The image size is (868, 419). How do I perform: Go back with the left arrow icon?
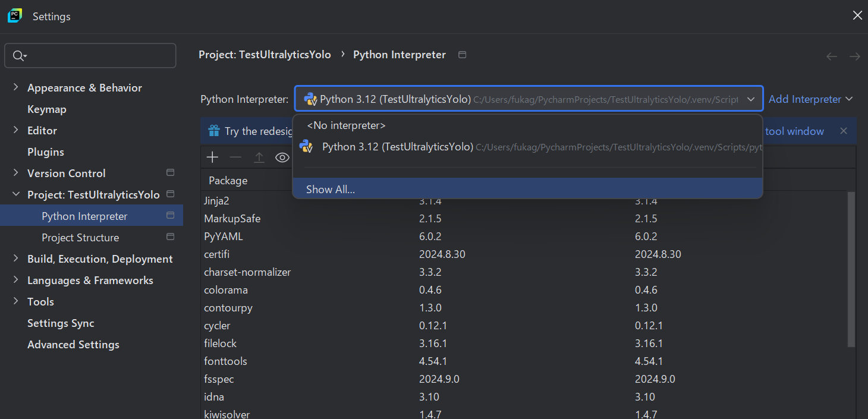pos(832,56)
